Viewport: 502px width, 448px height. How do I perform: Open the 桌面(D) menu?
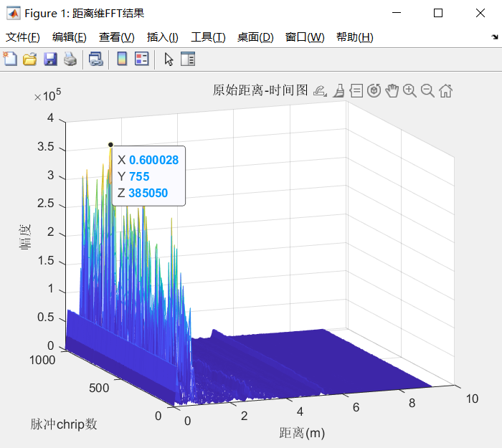(255, 37)
